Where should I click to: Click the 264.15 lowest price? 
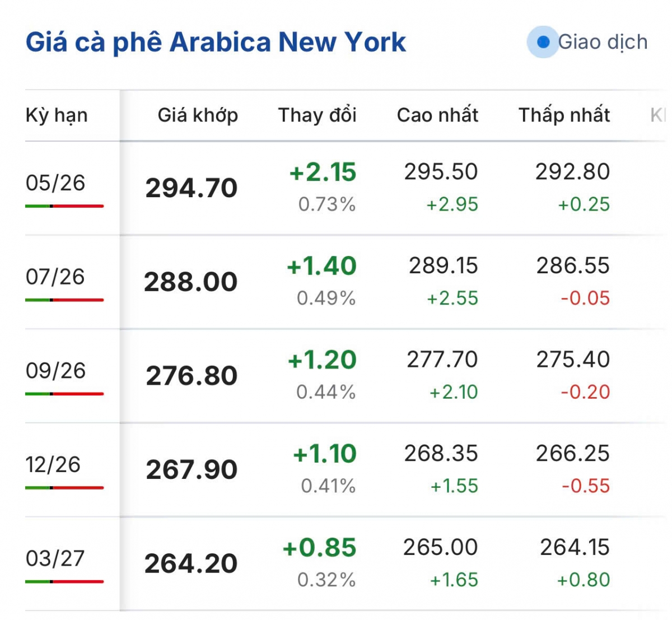[x=575, y=547]
